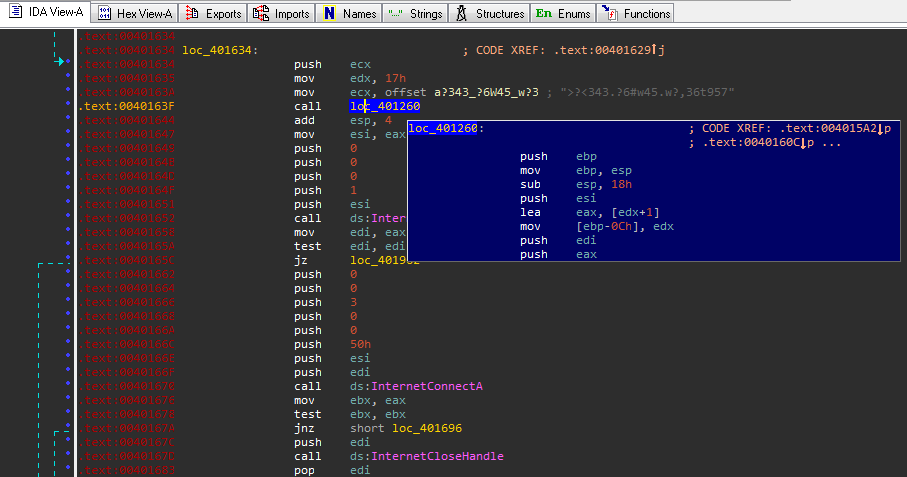The image size is (907, 477).
Task: Click the Structures tab icon
Action: pos(461,14)
